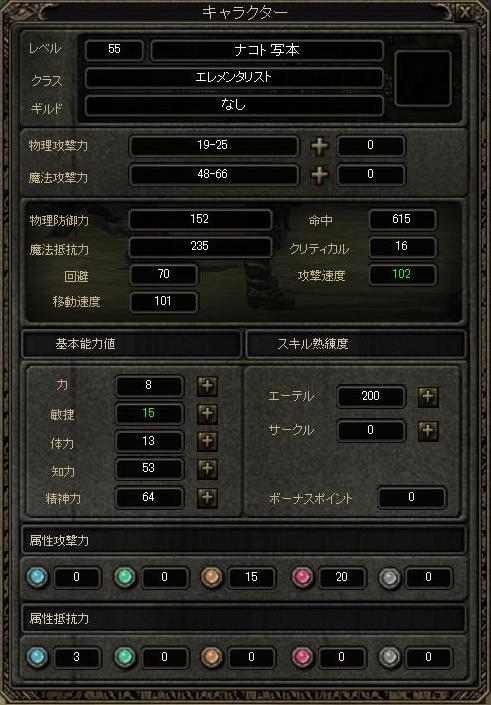
Task: Click gray orb in 属性抵抗力 row
Action: 389,657
